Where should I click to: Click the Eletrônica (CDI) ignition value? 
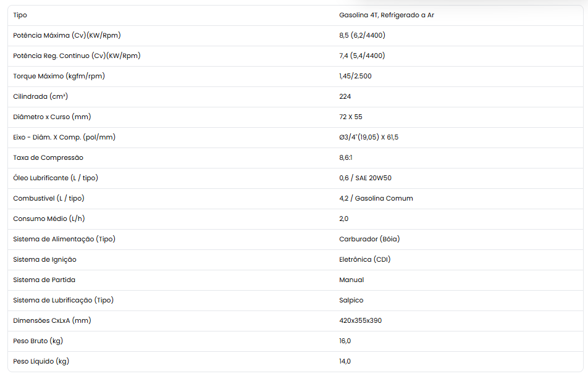[x=364, y=259]
